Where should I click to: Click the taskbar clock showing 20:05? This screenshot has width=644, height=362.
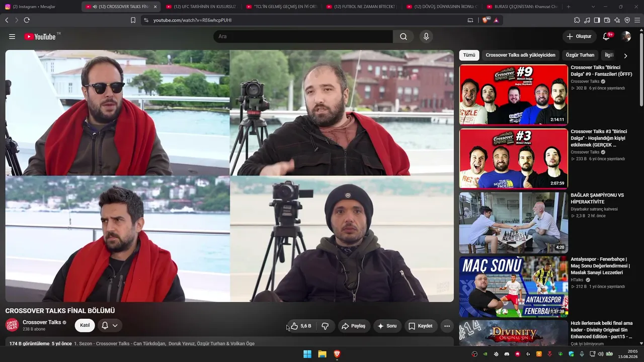(x=628, y=354)
